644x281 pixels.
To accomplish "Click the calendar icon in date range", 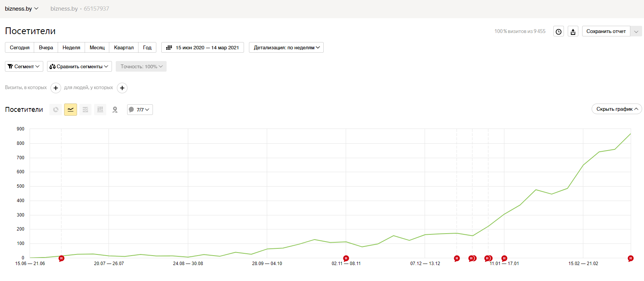I will point(169,48).
